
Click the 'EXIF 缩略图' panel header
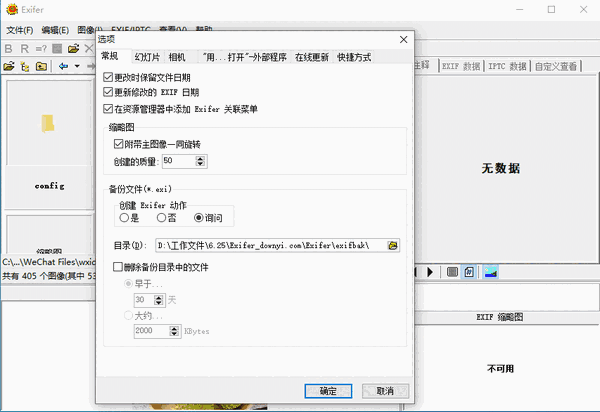(500, 317)
